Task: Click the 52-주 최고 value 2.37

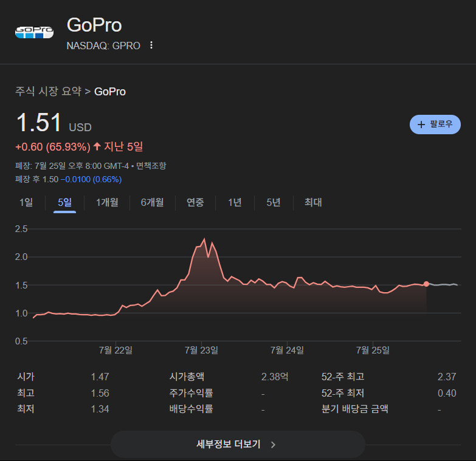Action: 447,377
